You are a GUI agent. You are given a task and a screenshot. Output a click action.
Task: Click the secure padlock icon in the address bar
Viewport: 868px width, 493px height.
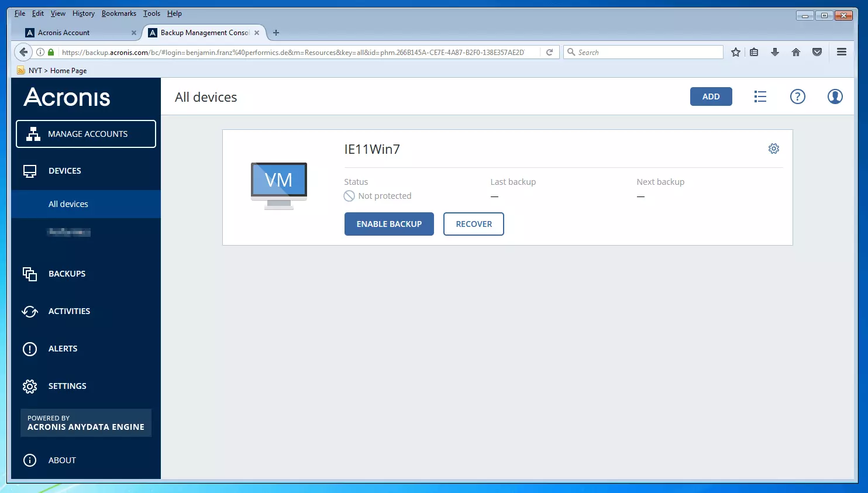pyautogui.click(x=51, y=52)
